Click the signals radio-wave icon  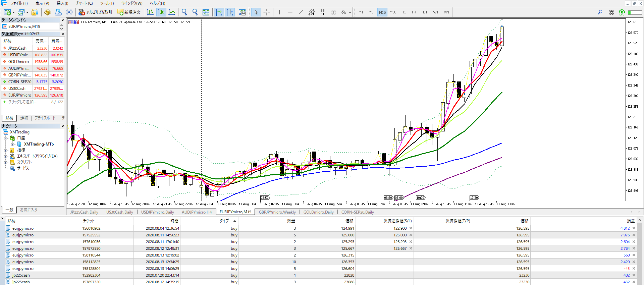pos(69,12)
